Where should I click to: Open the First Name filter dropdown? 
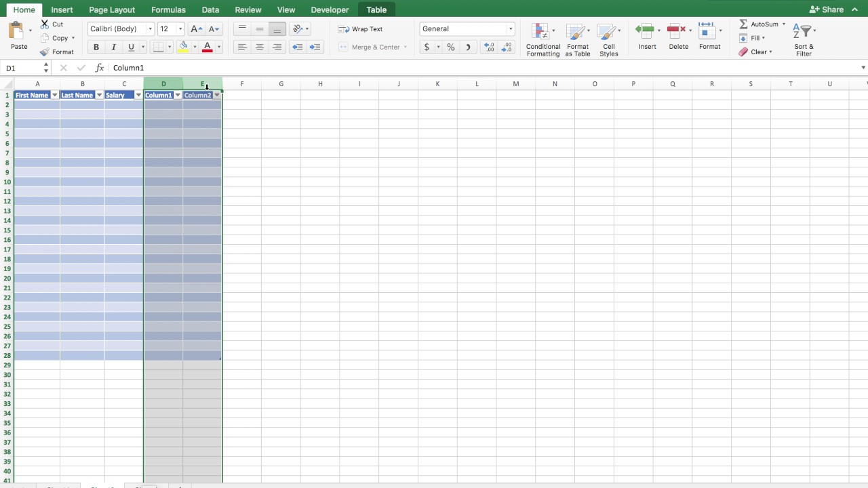[55, 96]
